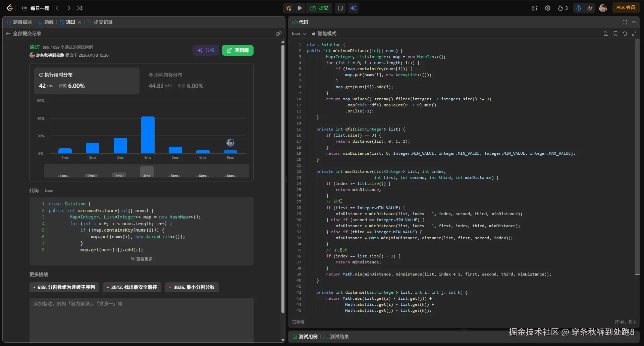The width and height of the screenshot is (644, 346).
Task: Open the AI sparkle assistant icon
Action: tap(353, 8)
